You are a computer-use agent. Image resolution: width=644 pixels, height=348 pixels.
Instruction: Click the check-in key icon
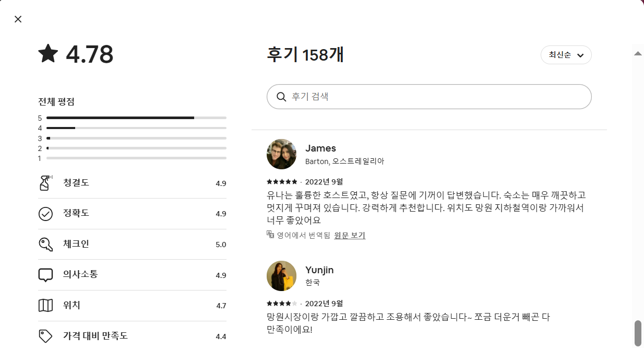coord(46,244)
